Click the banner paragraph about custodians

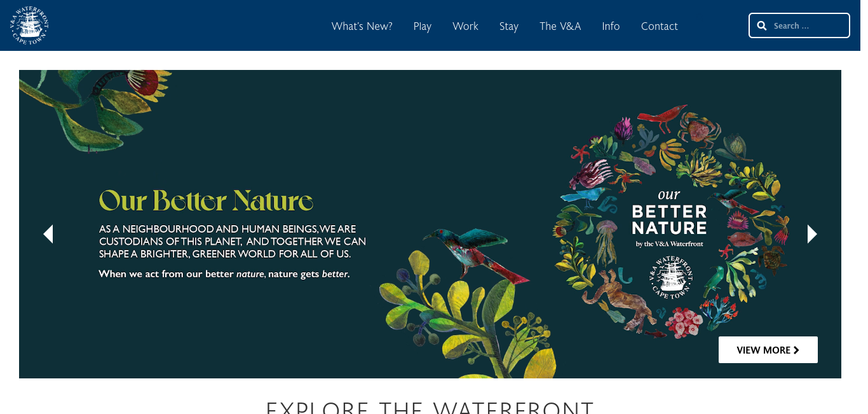coord(233,241)
